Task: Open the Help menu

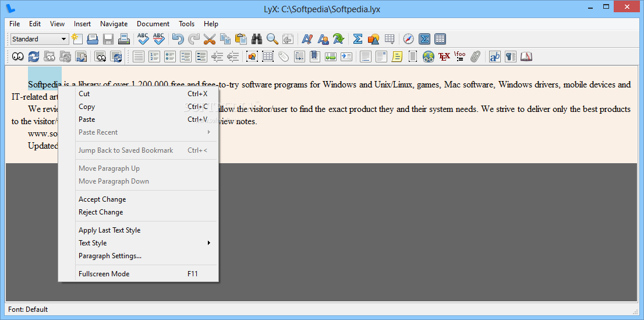Action: pos(211,24)
